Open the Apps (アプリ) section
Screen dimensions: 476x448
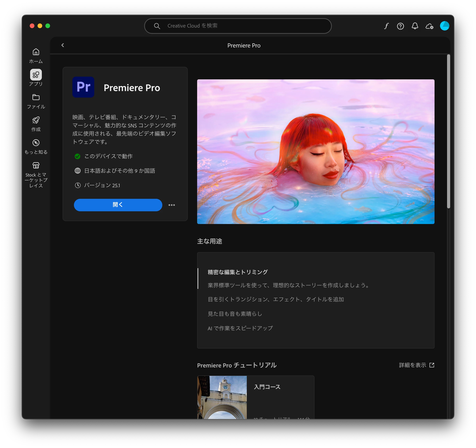36,78
